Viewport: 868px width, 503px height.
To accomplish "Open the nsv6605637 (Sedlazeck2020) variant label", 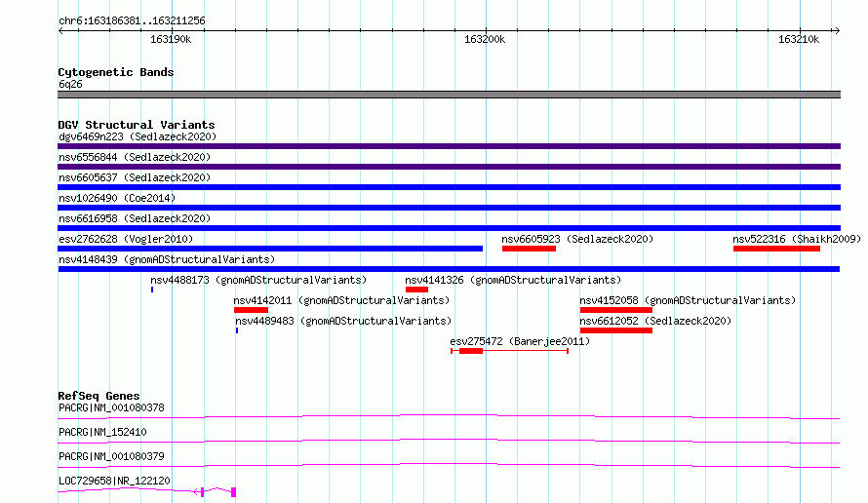I will (135, 177).
